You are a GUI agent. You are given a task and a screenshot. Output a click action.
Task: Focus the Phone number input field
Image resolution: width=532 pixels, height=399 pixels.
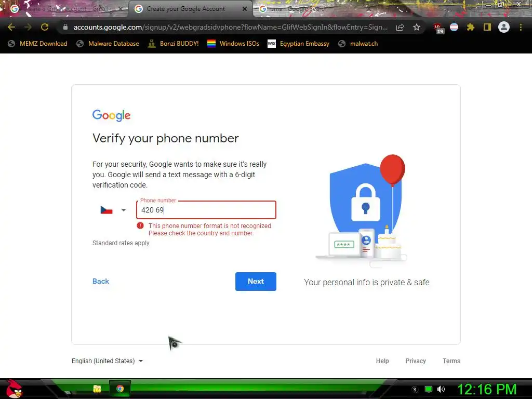[206, 210]
